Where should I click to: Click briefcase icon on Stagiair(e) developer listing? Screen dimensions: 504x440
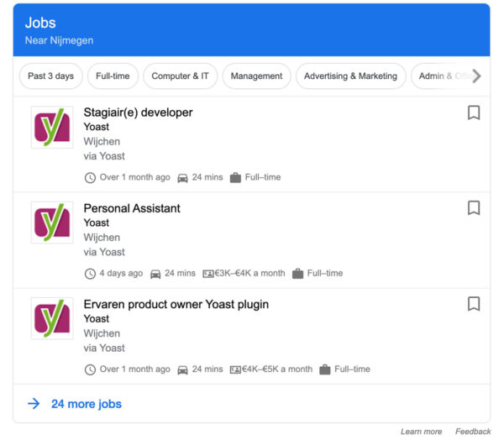(x=235, y=178)
